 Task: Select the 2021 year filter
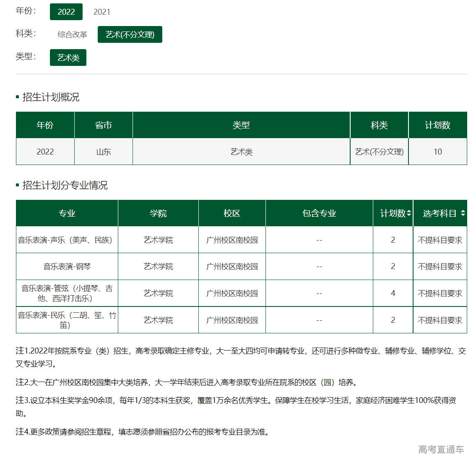[x=101, y=12]
